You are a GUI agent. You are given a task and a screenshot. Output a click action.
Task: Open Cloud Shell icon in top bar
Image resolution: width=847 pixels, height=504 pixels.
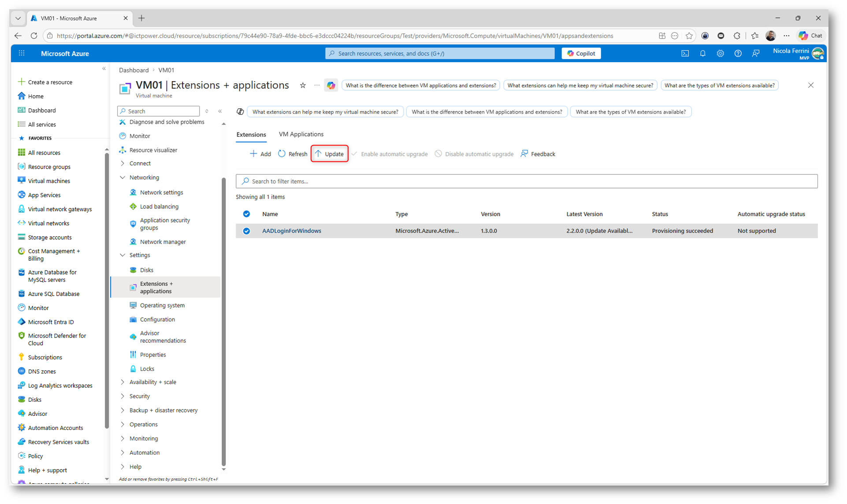[685, 53]
